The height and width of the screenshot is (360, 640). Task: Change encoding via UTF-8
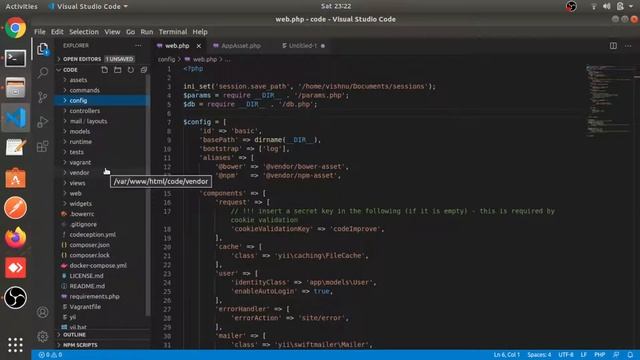point(566,355)
